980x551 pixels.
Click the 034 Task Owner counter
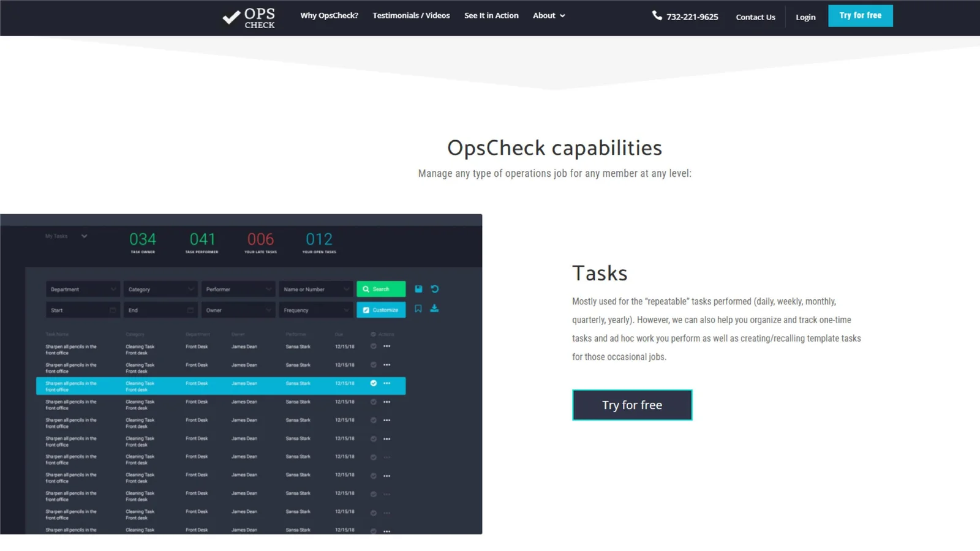(143, 242)
